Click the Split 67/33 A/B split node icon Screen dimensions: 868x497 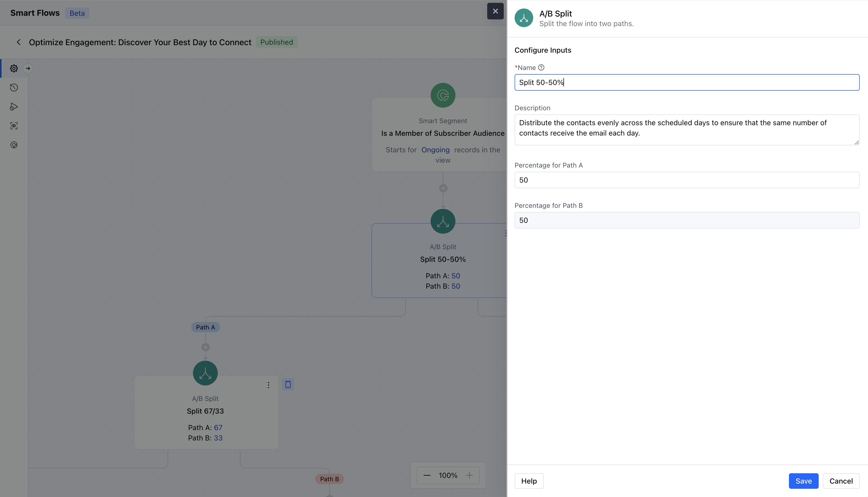tap(205, 373)
